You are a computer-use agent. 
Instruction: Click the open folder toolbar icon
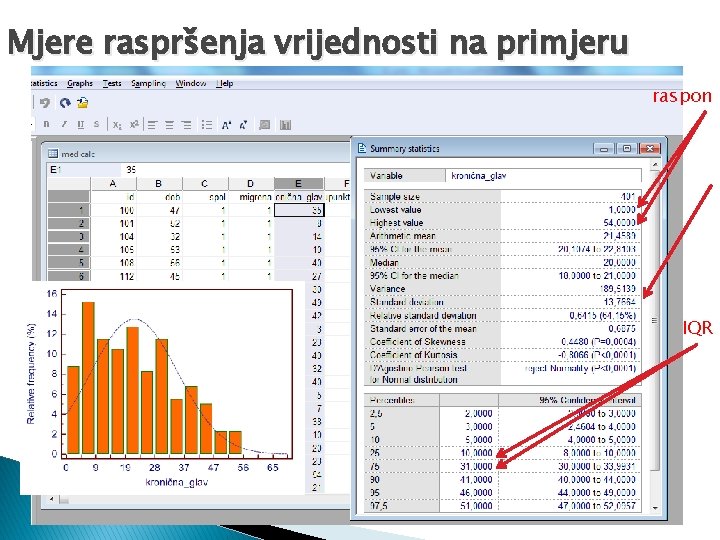tap(83, 103)
